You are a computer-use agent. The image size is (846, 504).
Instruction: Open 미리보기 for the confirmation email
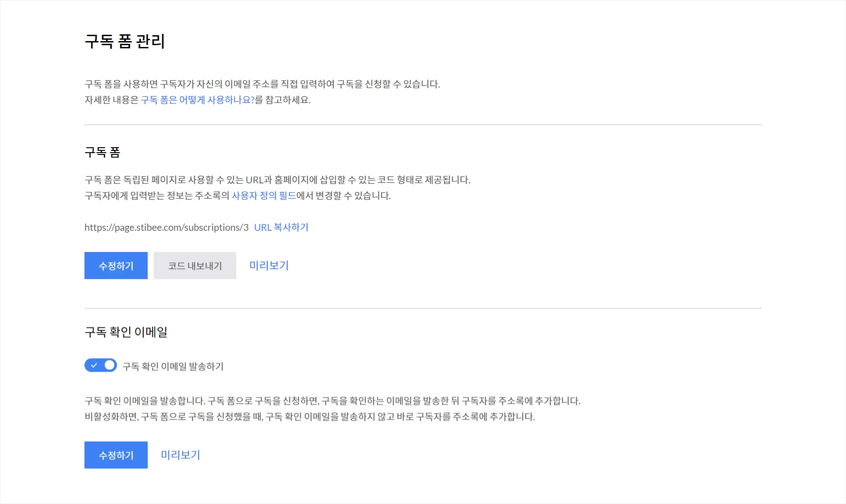[x=180, y=455]
